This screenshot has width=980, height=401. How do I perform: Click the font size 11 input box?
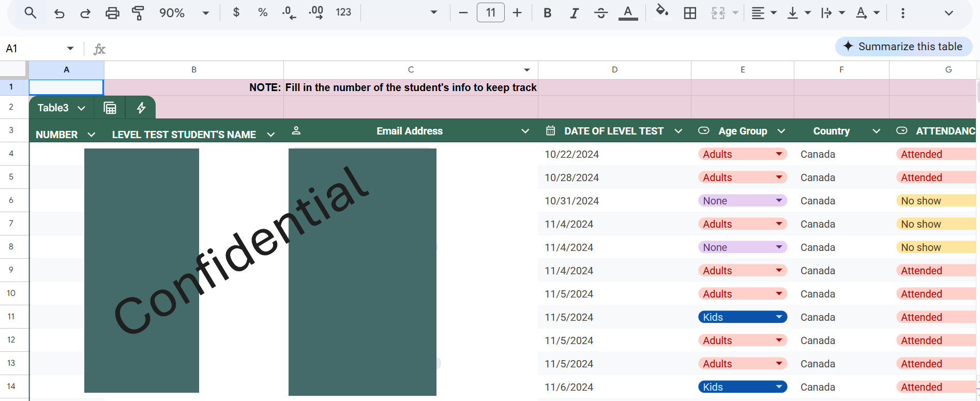tap(491, 13)
